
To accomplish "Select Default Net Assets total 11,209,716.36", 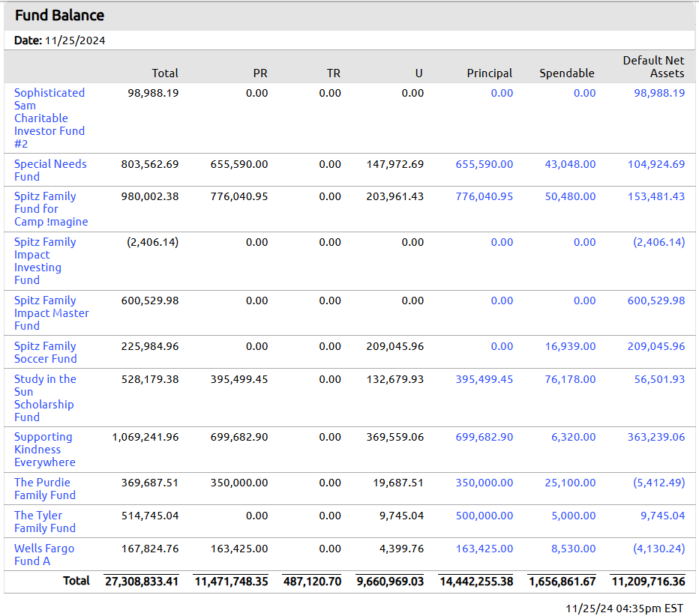I will pyautogui.click(x=648, y=582).
